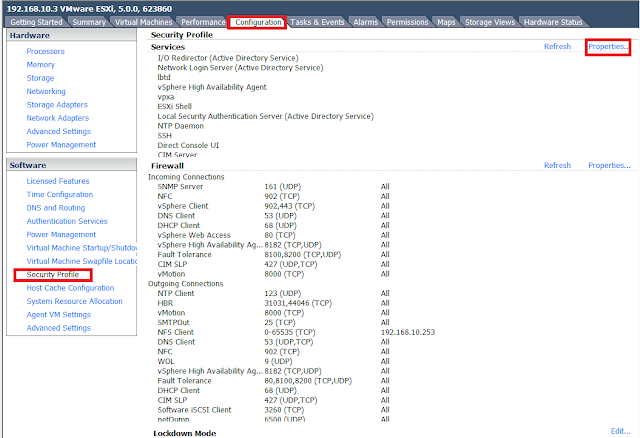
Task: Select the Direct Console UI service
Action: pyautogui.click(x=188, y=145)
